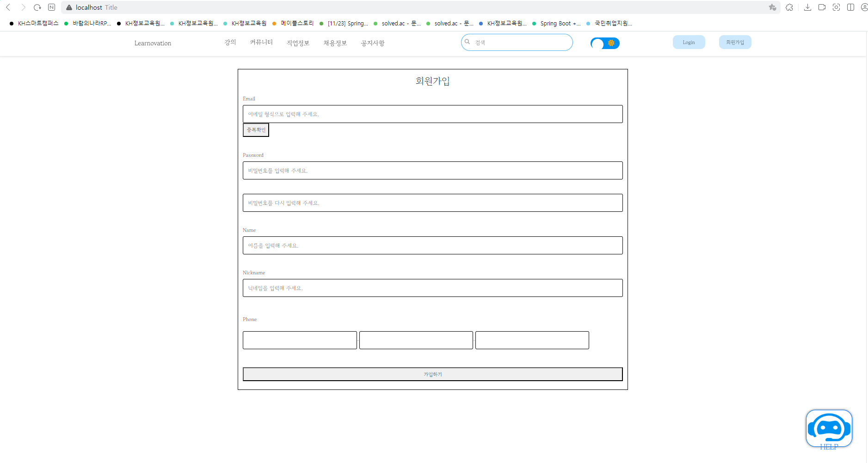Open the 강의 menu item
This screenshot has height=463, width=868.
[x=229, y=42]
